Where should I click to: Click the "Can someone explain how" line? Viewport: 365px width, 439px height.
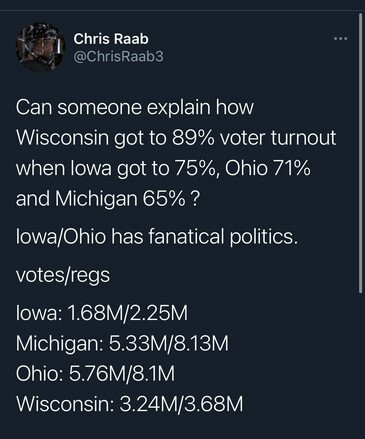[135, 108]
